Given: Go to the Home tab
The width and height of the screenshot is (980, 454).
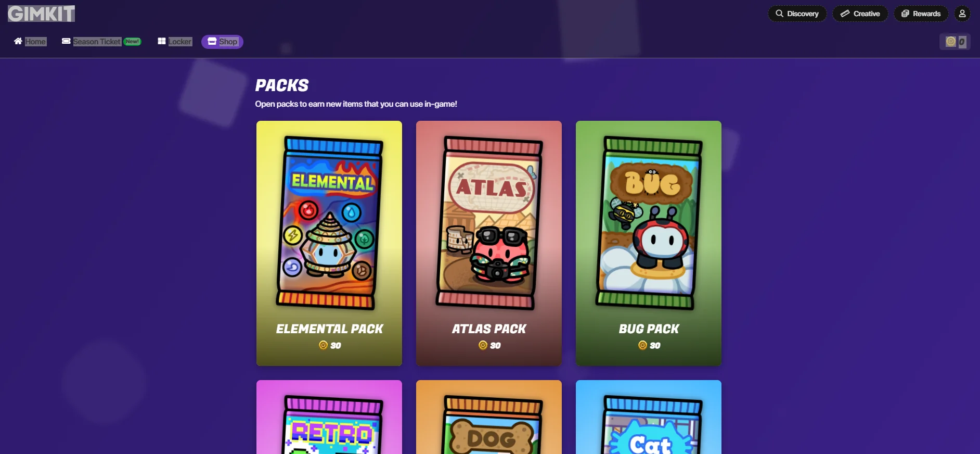Looking at the screenshot, I should pyautogui.click(x=30, y=42).
